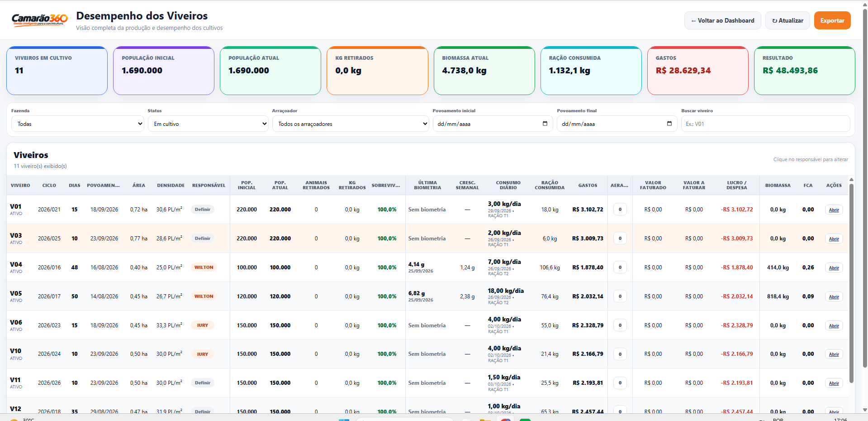Change IURY responsável on V06
868x421 pixels.
[202, 325]
